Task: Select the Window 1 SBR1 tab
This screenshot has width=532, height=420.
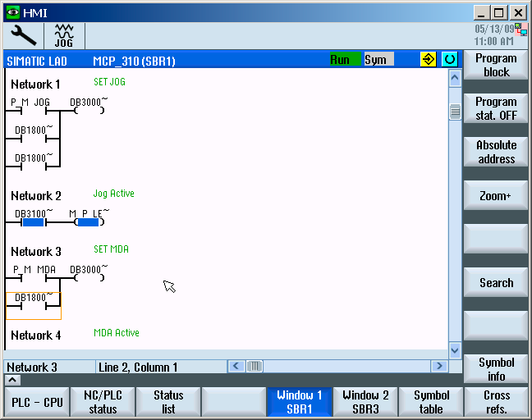Action: [x=299, y=402]
